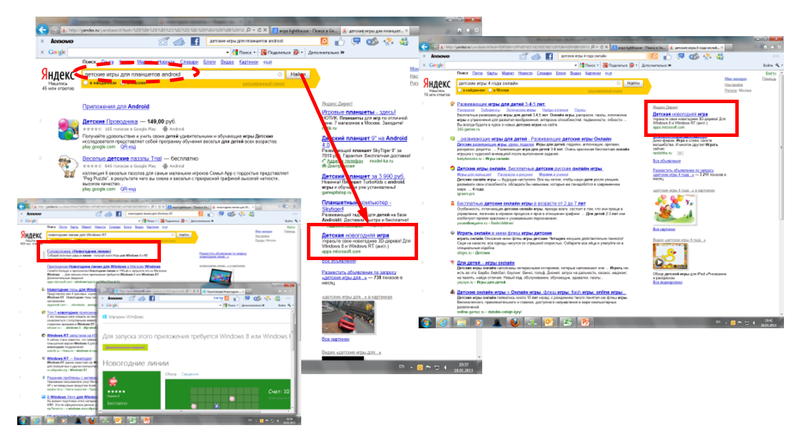Open Start menu on 4 года window taskbar
The width and height of the screenshot is (800, 448).
click(426, 322)
